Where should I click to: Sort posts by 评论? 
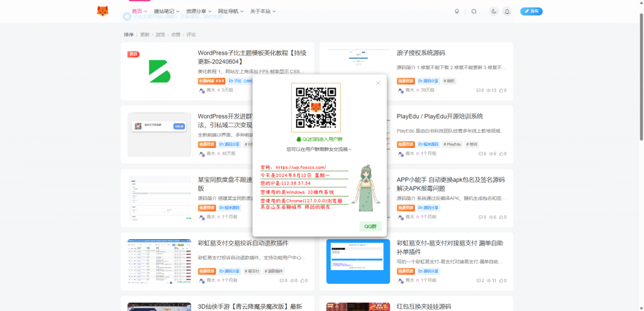click(191, 35)
